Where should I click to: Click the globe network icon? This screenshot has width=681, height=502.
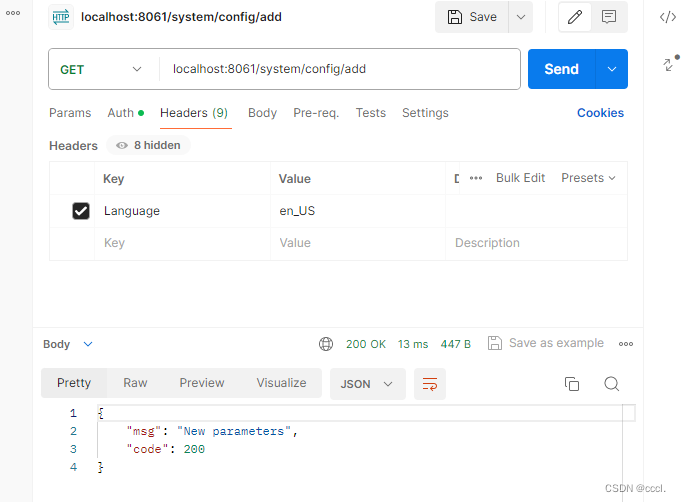(326, 344)
